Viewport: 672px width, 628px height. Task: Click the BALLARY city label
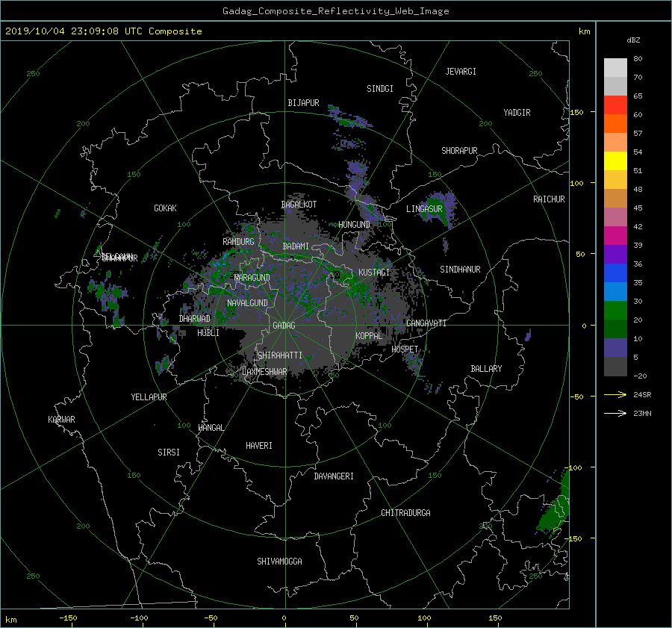pos(486,369)
